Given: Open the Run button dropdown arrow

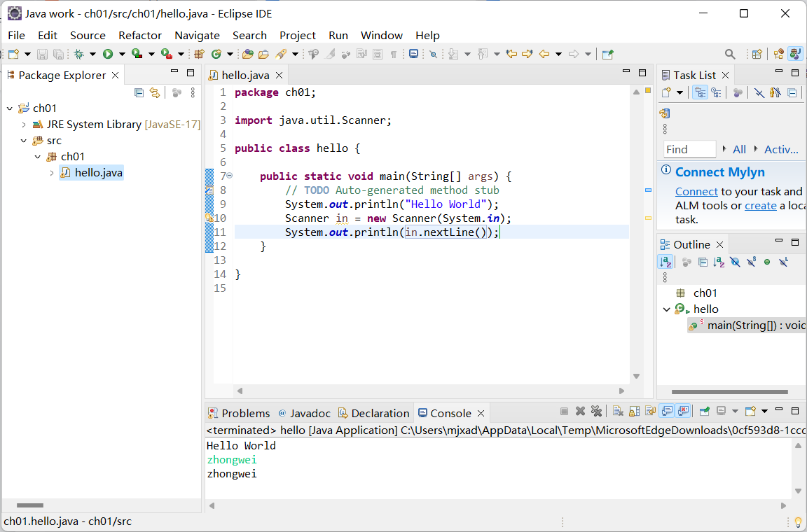Looking at the screenshot, I should (122, 54).
